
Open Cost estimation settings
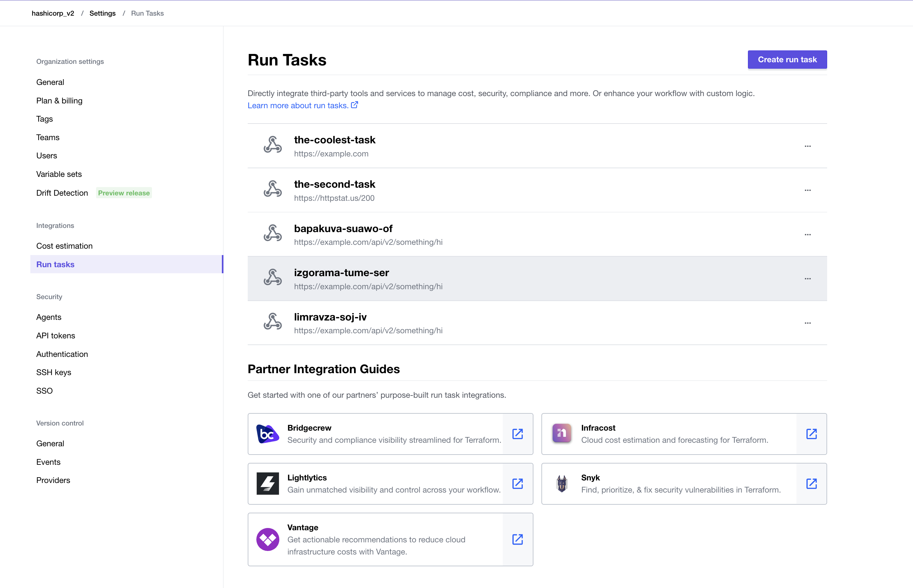tap(64, 246)
